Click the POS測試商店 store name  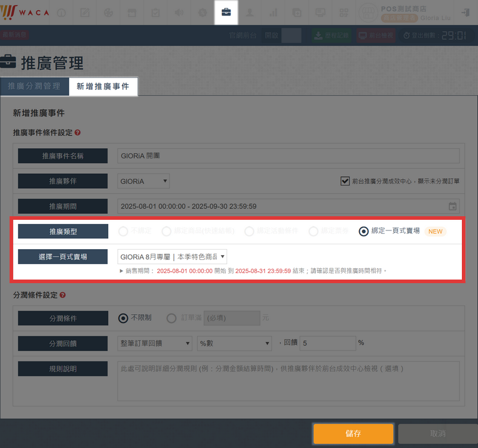[404, 8]
